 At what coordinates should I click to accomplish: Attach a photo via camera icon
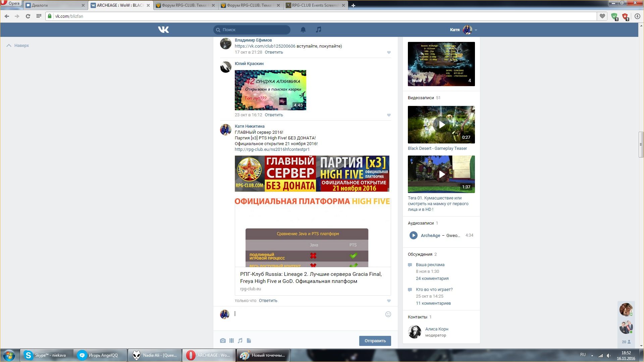(223, 341)
